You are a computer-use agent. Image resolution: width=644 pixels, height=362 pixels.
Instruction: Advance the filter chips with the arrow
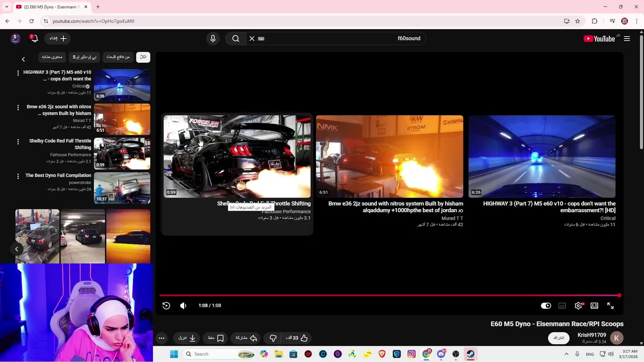coord(23,59)
